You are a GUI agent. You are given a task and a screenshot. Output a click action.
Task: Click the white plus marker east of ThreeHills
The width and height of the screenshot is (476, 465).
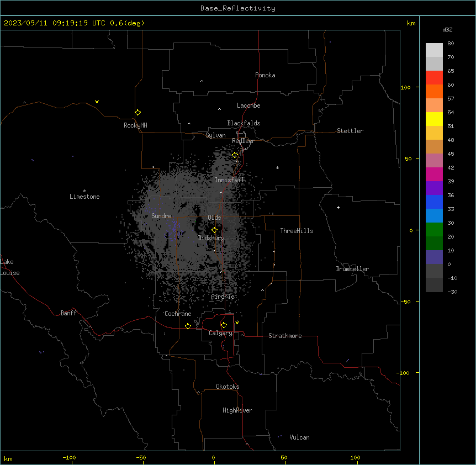tap(338, 207)
